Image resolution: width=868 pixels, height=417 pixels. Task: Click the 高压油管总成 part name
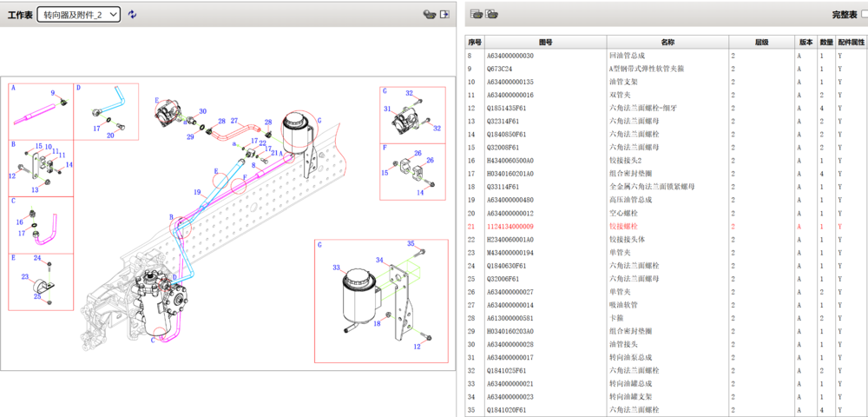(630, 200)
